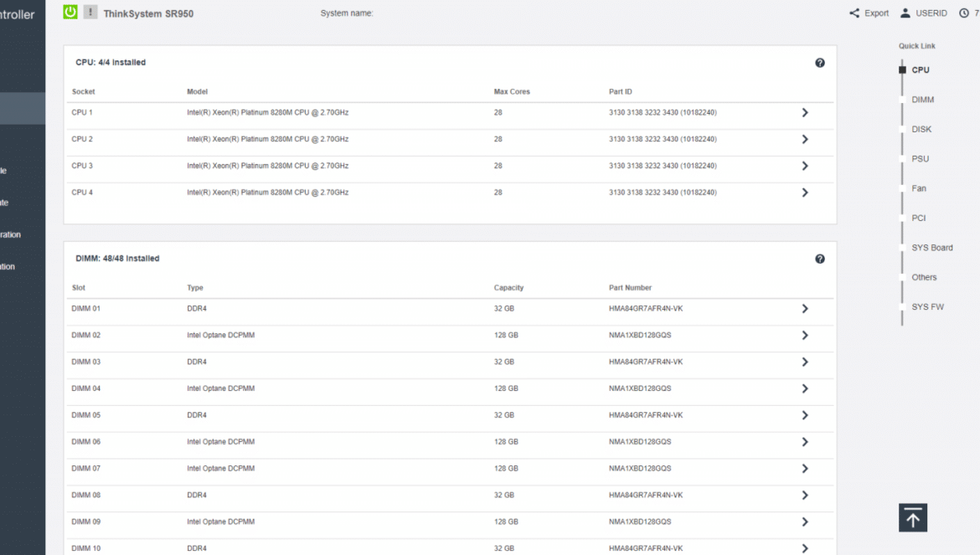Click the DIMM 09 slot cell
This screenshot has height=555, width=980.
tap(85, 522)
